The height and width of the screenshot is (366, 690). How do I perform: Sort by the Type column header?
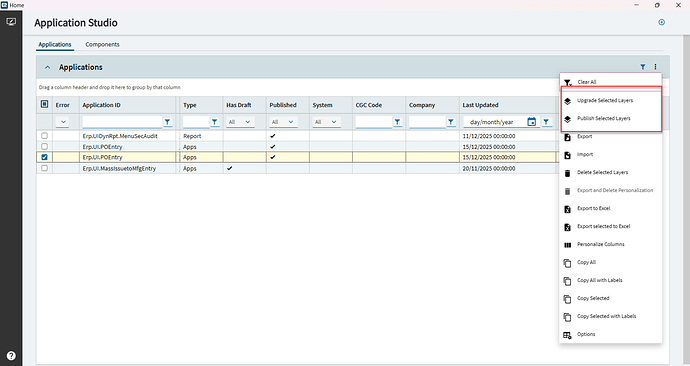pyautogui.click(x=190, y=106)
